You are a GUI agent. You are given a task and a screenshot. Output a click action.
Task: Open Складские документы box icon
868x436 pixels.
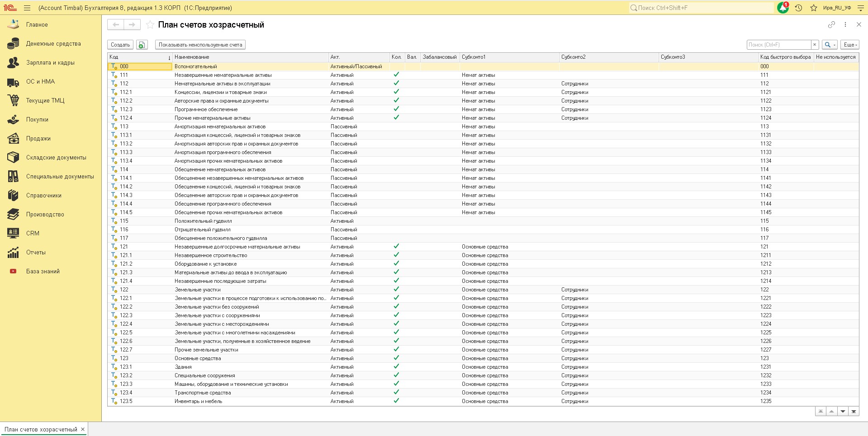coord(13,157)
